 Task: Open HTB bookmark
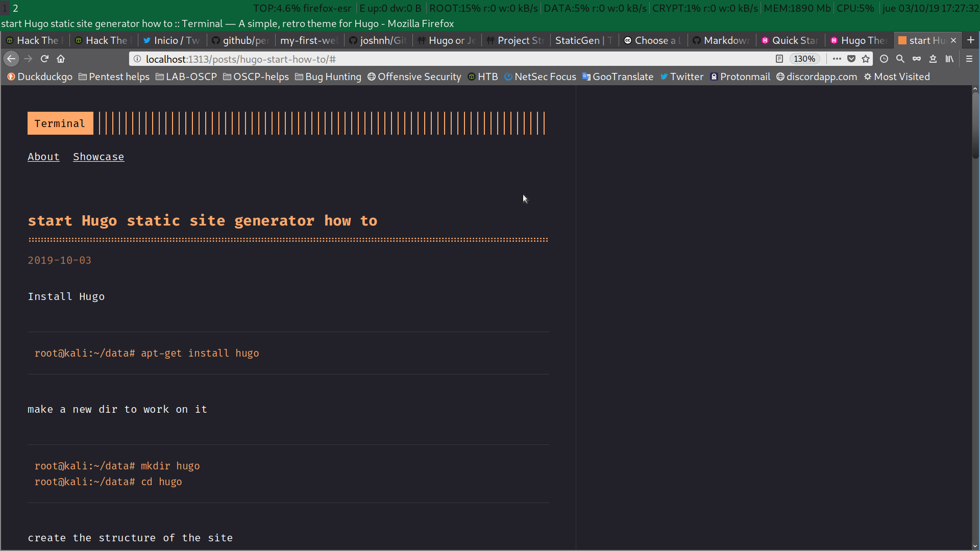(x=483, y=77)
